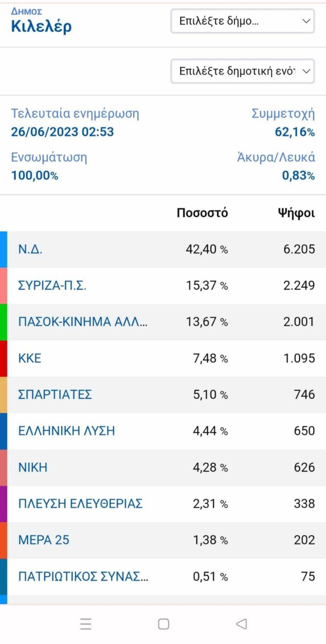Open the Ν.Δ. party link
326x644 pixels.
pos(30,249)
